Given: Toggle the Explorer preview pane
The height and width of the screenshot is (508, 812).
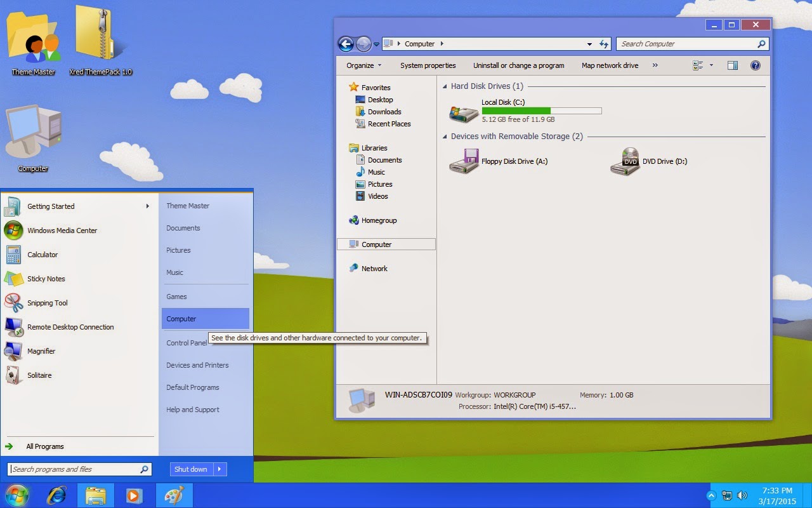Looking at the screenshot, I should pos(733,65).
